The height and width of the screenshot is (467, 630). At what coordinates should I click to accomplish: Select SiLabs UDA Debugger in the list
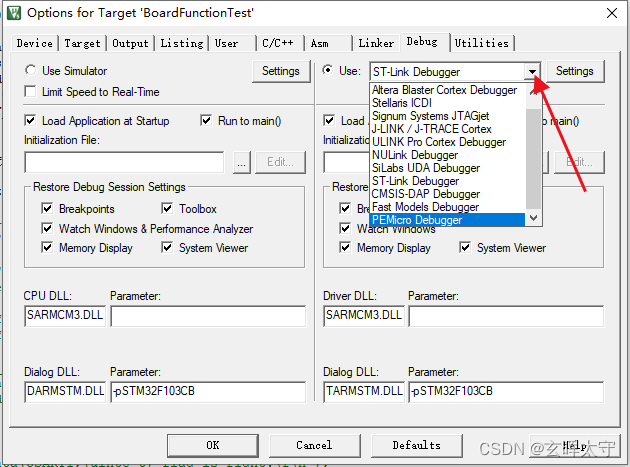(447, 168)
